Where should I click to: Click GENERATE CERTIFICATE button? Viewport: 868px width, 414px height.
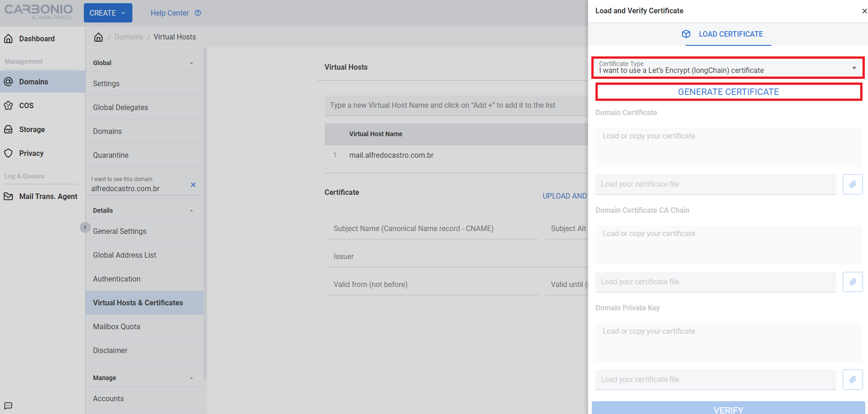728,92
